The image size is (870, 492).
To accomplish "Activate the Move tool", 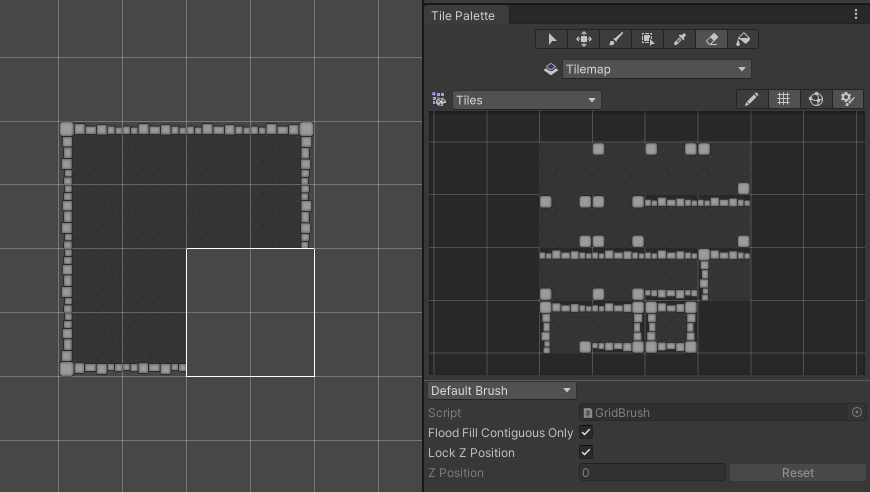I will coord(584,39).
